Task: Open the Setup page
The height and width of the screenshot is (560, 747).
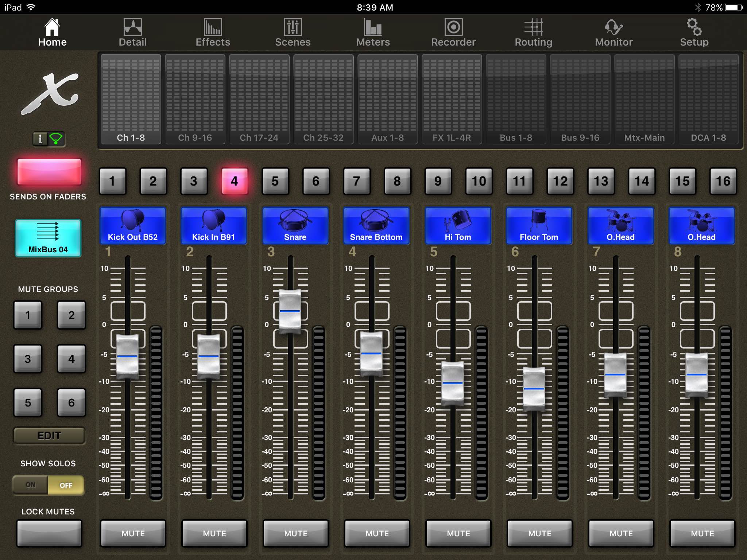Action: [693, 32]
